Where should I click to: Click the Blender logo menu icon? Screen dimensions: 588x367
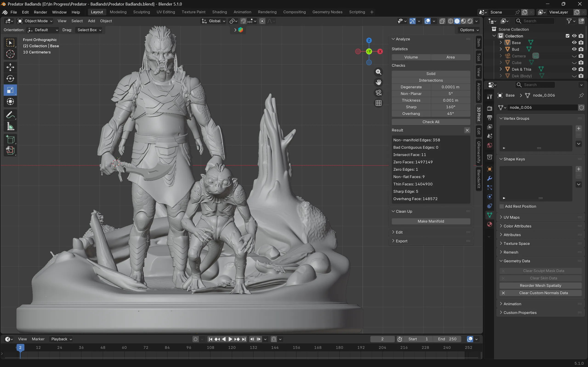coord(5,12)
